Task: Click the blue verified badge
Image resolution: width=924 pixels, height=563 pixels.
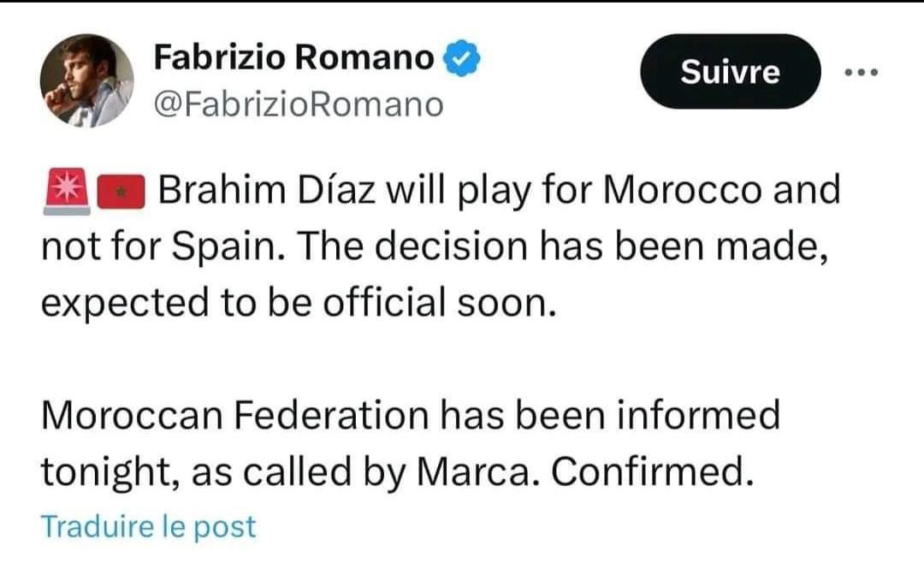Action: (x=464, y=59)
